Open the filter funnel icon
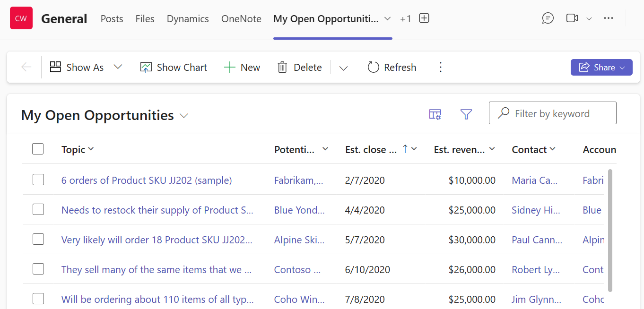Viewport: 644px width, 309px height. pyautogui.click(x=466, y=114)
